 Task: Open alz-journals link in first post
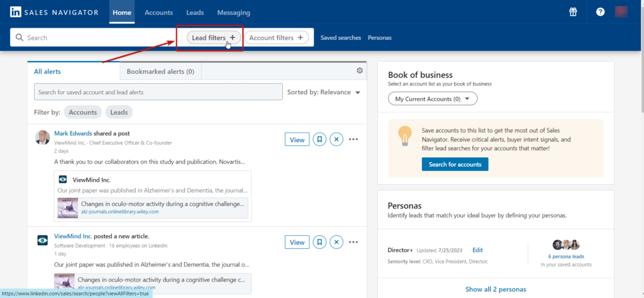[120, 212]
